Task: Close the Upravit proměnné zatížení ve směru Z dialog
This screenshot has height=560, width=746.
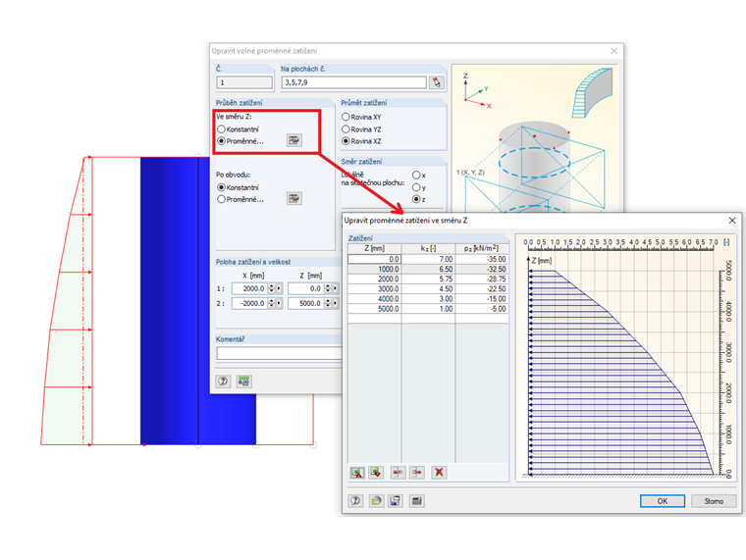Action: pos(732,220)
